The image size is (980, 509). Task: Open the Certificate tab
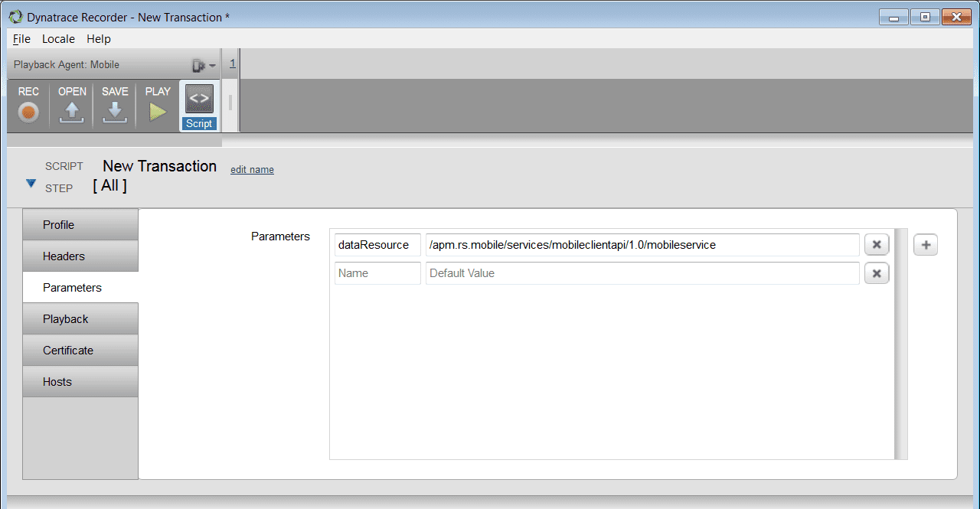click(x=80, y=351)
